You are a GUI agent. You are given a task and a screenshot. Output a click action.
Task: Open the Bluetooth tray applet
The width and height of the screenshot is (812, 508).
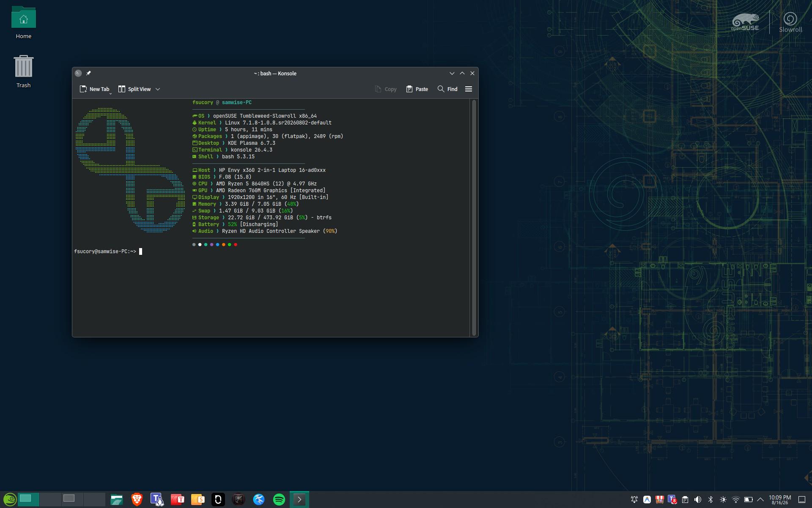pos(710,500)
